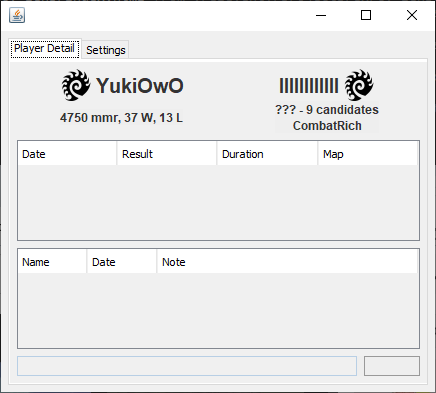The height and width of the screenshot is (393, 436).
Task: Sort by the Duration column header
Action: (267, 154)
